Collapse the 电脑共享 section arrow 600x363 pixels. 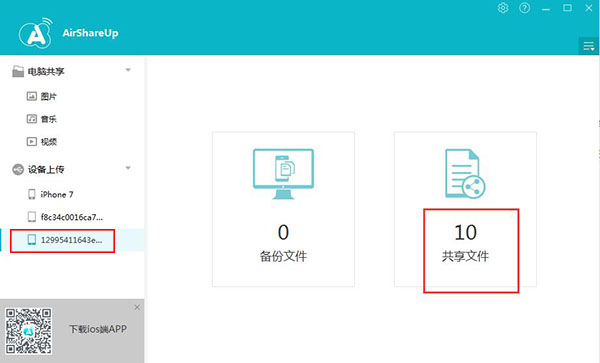point(128,70)
